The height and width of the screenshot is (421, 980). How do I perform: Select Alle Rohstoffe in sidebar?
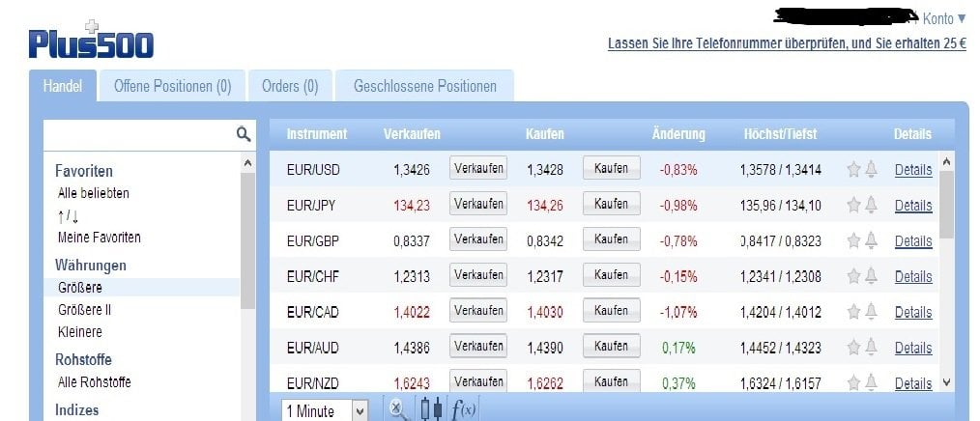coord(95,382)
